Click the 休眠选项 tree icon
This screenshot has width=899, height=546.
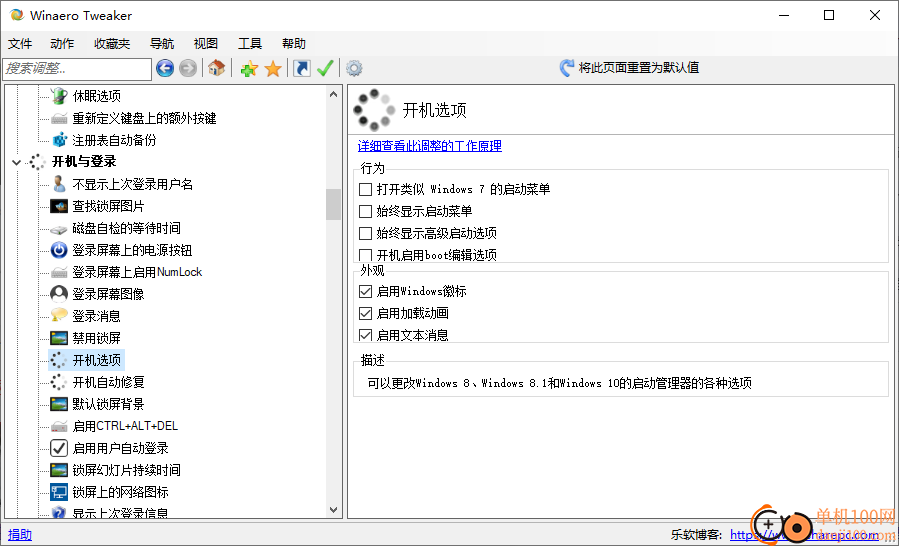(59, 96)
